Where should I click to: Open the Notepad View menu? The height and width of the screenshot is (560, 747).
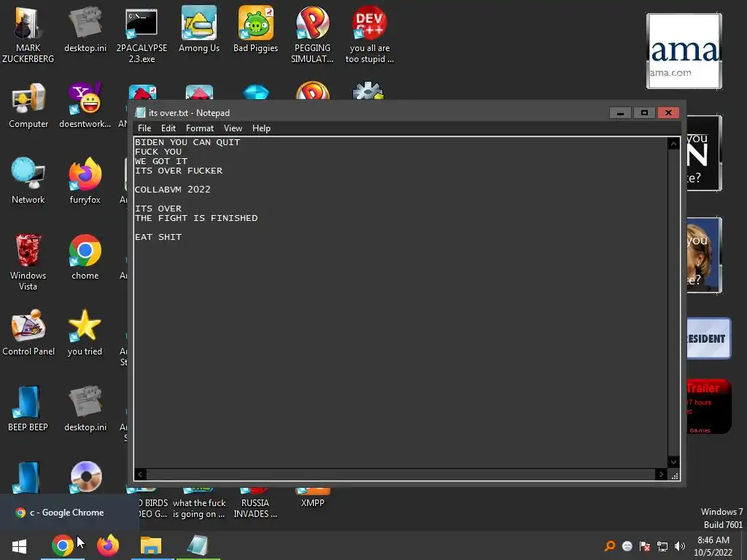[x=233, y=128]
